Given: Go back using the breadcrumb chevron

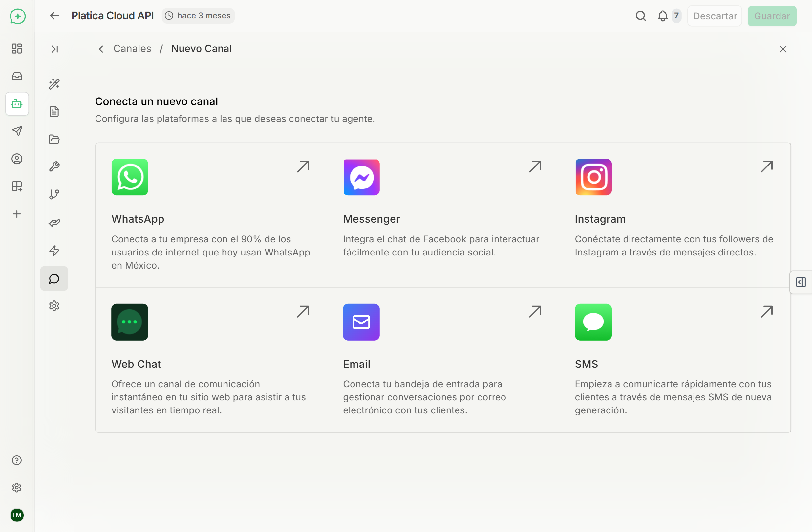Looking at the screenshot, I should pos(101,49).
